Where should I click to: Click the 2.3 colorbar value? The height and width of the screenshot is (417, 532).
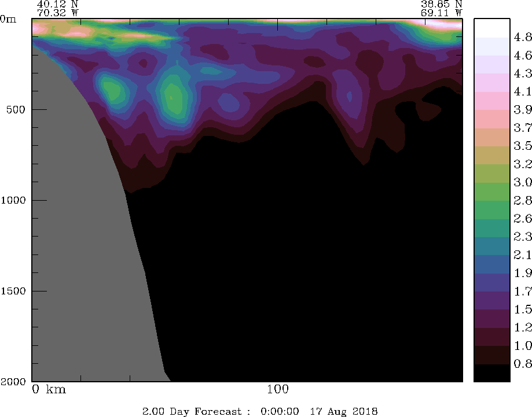click(x=523, y=237)
